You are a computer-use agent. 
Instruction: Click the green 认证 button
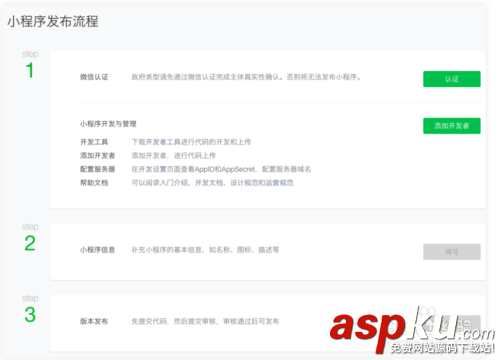tap(452, 79)
